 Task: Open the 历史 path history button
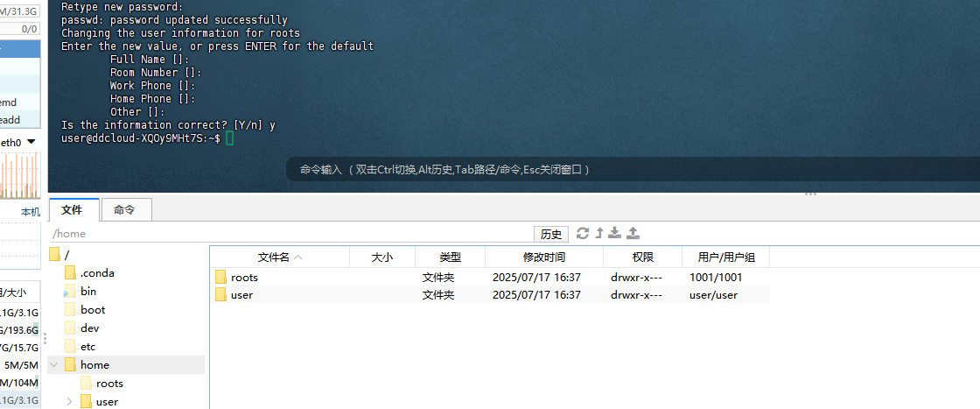551,235
